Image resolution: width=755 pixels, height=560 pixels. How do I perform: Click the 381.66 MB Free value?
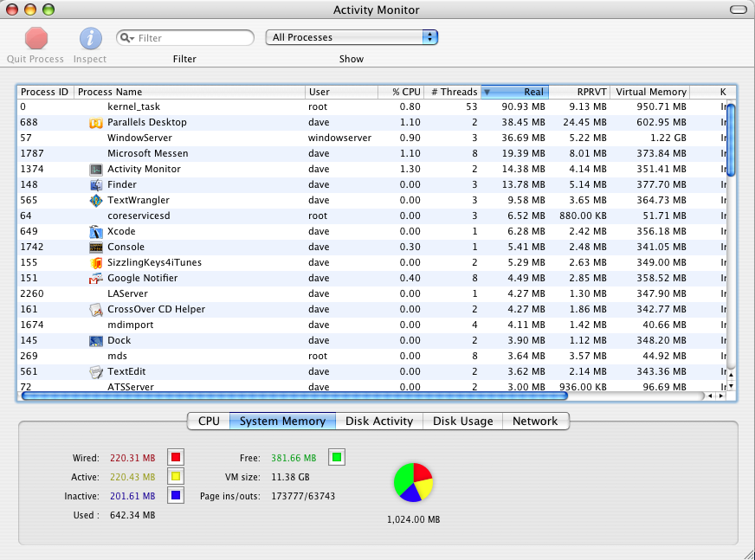point(294,458)
